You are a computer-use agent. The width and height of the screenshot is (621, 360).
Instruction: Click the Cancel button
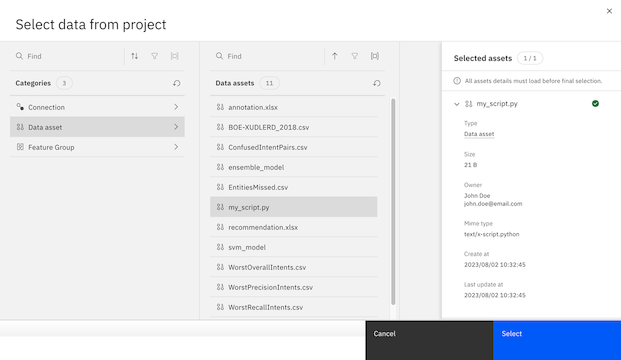(429, 340)
